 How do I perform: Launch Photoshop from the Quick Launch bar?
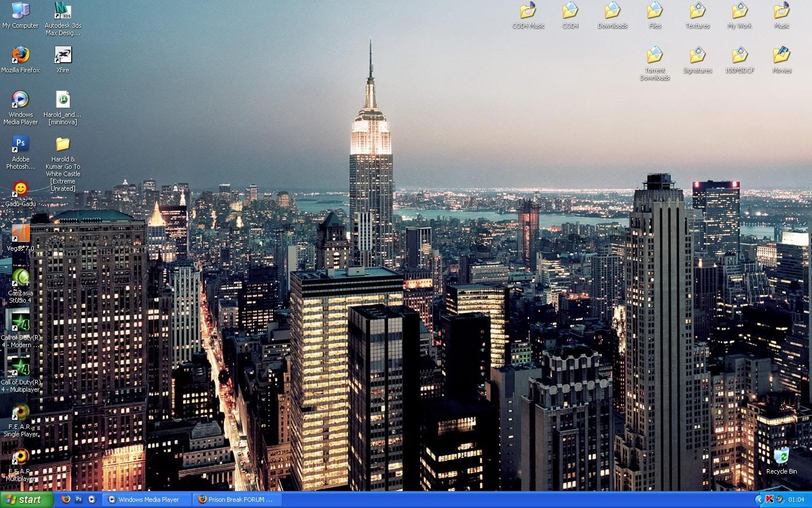point(79,500)
